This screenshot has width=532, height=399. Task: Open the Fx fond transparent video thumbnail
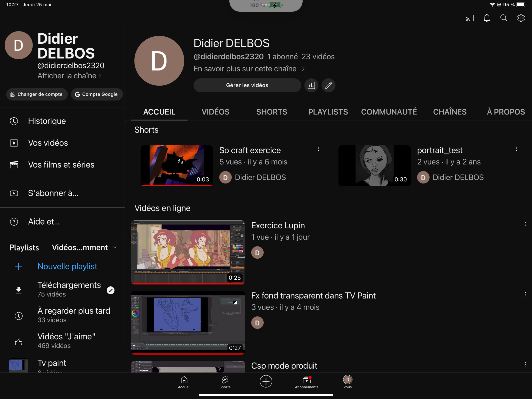[188, 322]
